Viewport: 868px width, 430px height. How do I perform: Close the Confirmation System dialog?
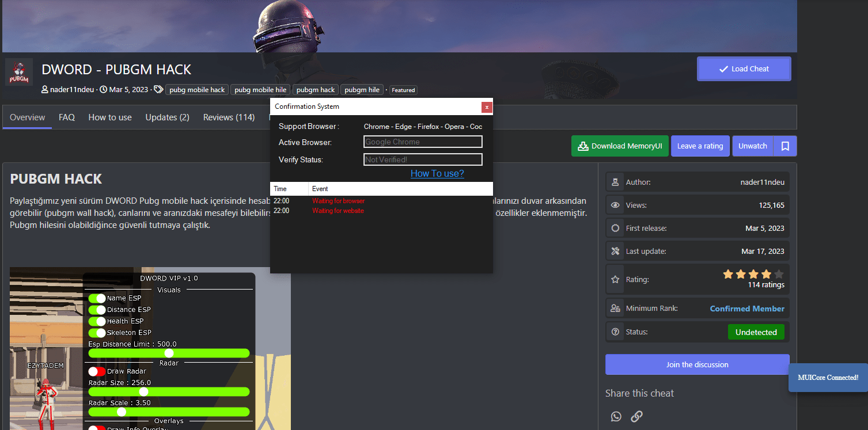click(487, 107)
